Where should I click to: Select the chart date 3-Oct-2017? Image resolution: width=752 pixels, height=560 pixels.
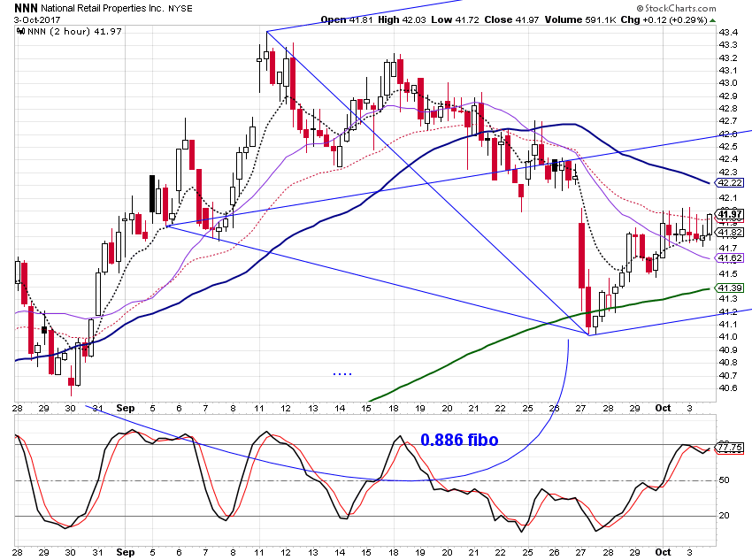pyautogui.click(x=37, y=20)
